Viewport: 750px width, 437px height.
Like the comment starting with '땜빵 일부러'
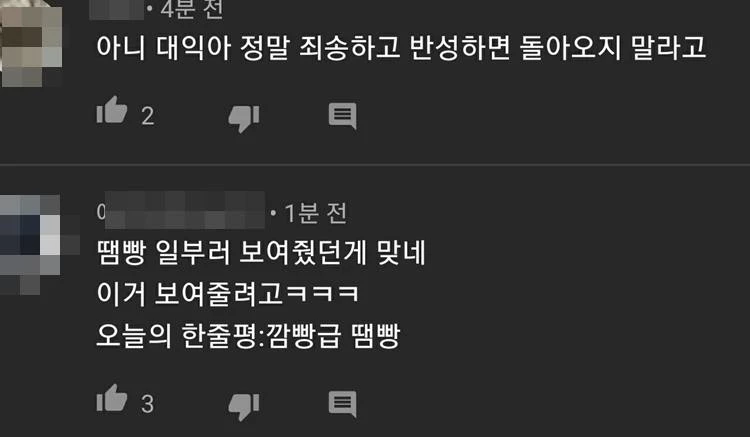pyautogui.click(x=112, y=398)
